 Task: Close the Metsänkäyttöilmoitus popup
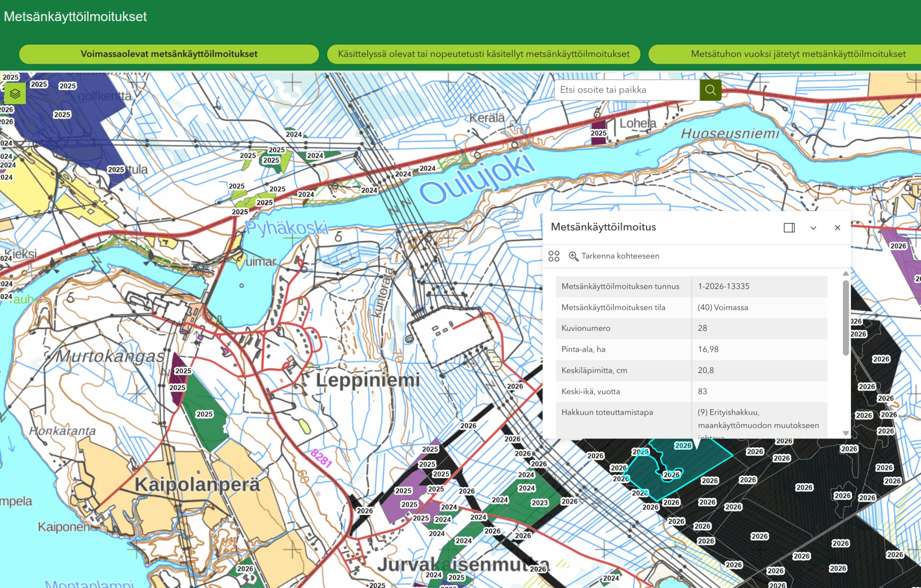[x=837, y=227]
